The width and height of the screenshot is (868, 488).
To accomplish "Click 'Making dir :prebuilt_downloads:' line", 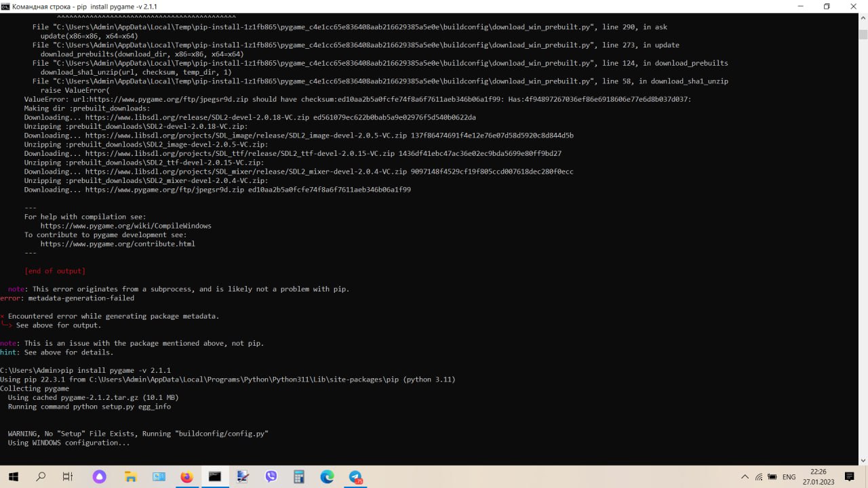I will pos(87,108).
